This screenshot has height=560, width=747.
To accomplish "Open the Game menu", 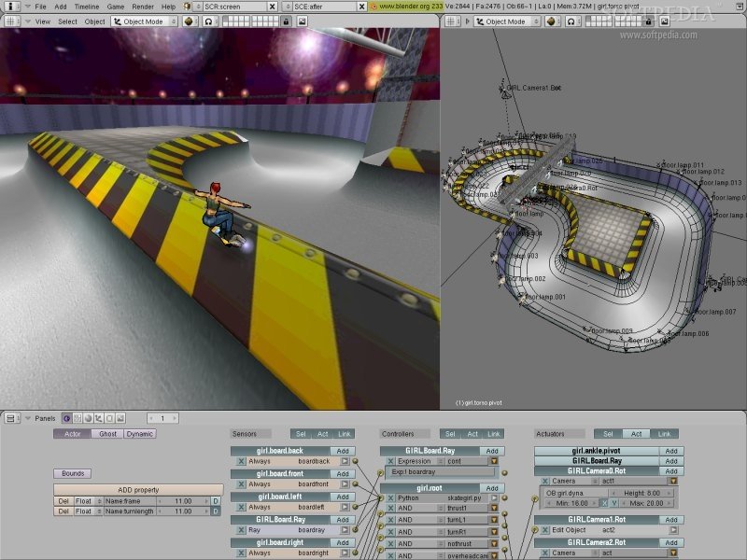I will coord(115,7).
